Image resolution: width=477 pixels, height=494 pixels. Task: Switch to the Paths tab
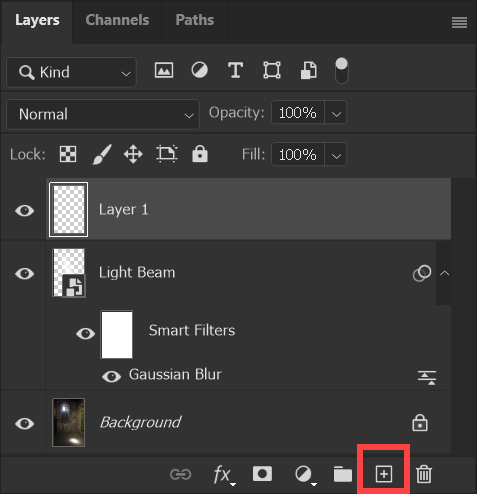(195, 20)
